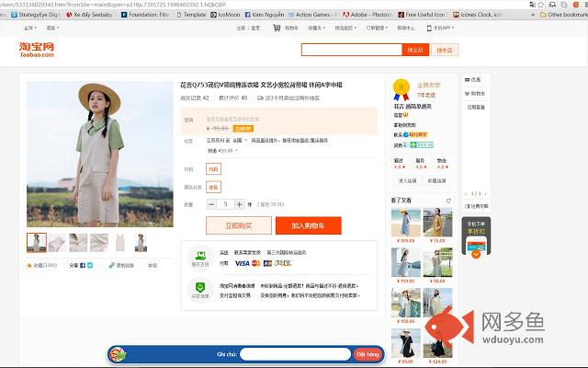Click the Taobao.com logo

click(37, 50)
